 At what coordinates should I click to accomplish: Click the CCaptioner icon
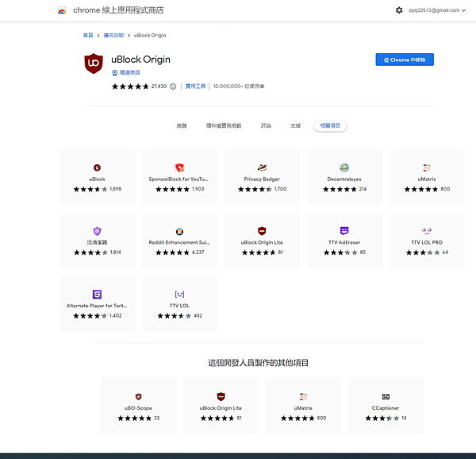(x=386, y=397)
